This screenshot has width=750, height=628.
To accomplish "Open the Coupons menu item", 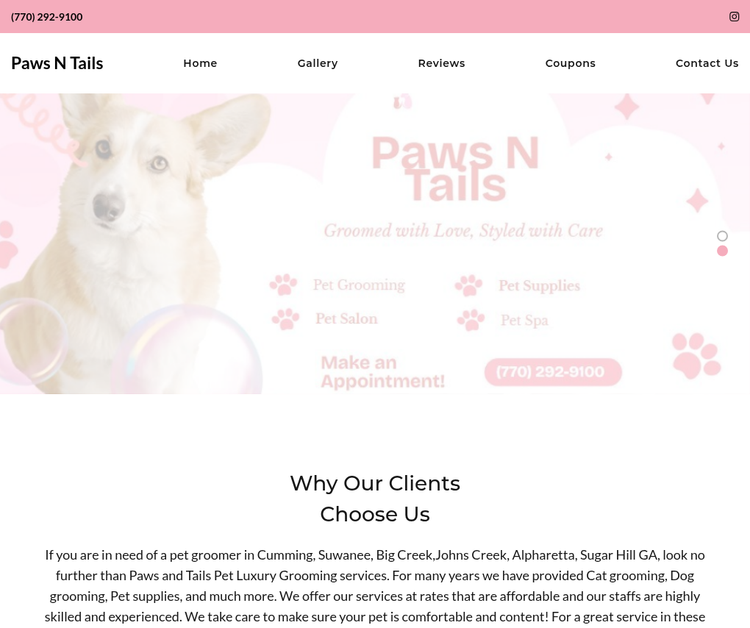I will click(x=570, y=63).
